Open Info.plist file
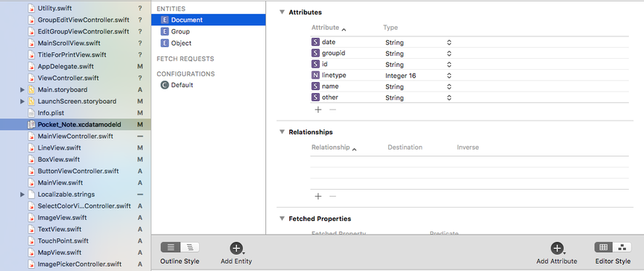 pyautogui.click(x=51, y=113)
